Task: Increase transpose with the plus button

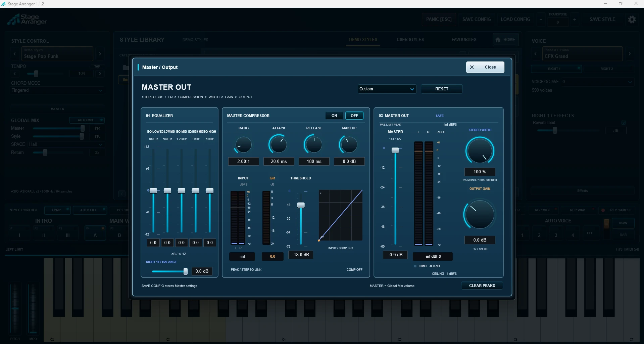Action: pos(575,19)
